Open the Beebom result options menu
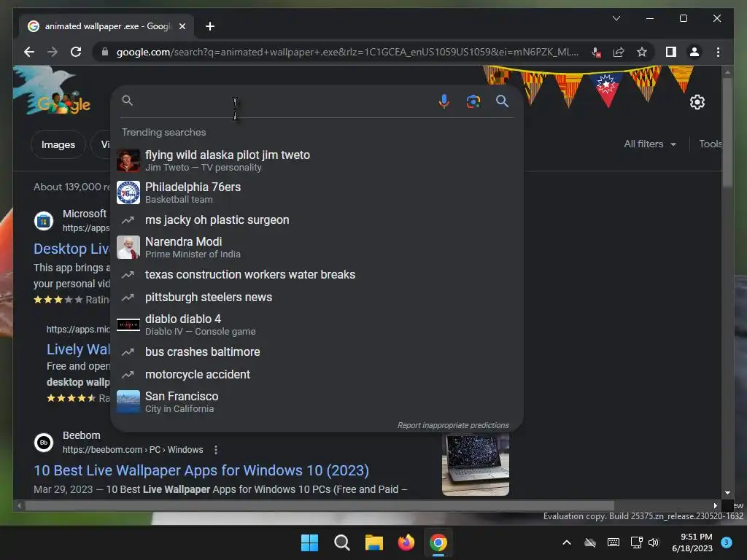This screenshot has width=747, height=560. coord(216,449)
